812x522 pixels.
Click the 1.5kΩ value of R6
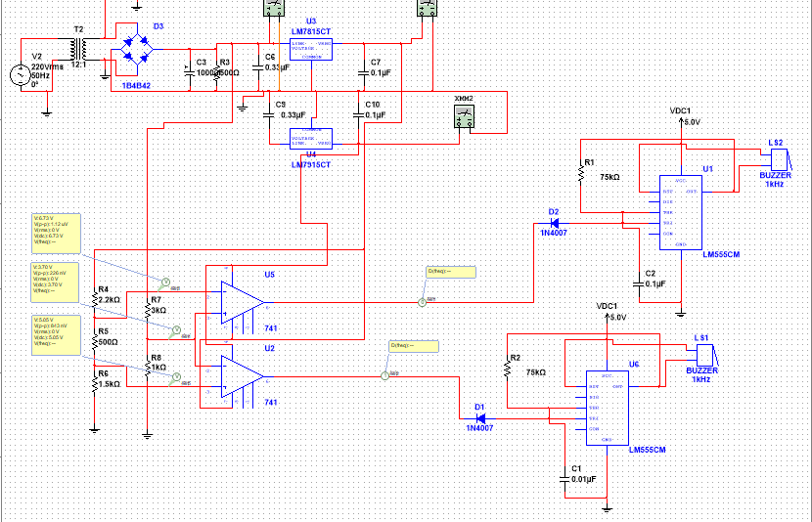[x=109, y=384]
